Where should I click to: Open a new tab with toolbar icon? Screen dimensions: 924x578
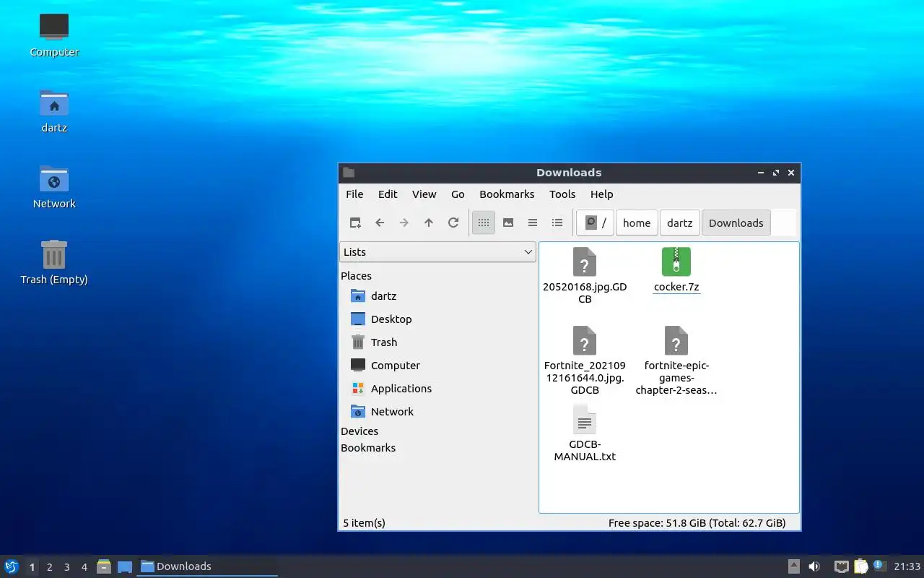(x=355, y=223)
